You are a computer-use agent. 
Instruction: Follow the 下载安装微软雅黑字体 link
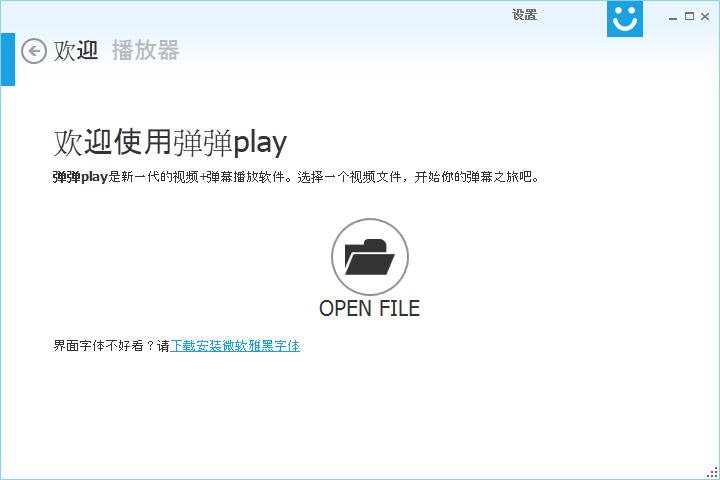click(235, 346)
